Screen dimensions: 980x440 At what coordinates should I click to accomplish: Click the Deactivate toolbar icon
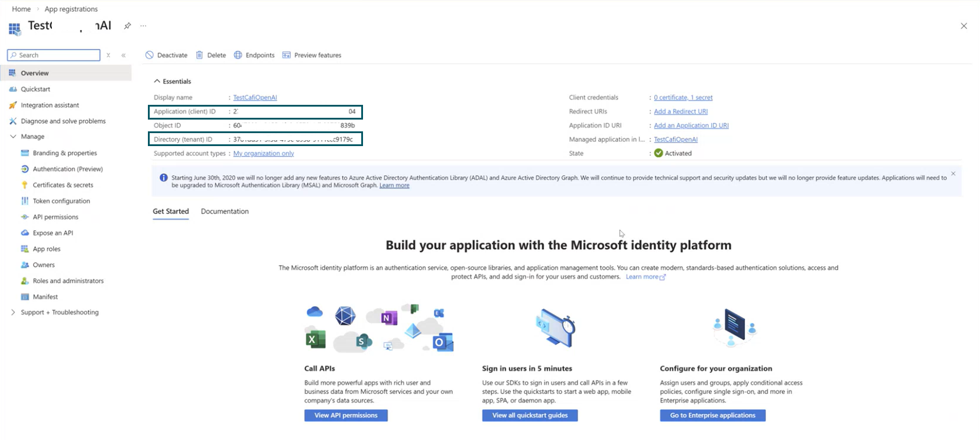150,55
